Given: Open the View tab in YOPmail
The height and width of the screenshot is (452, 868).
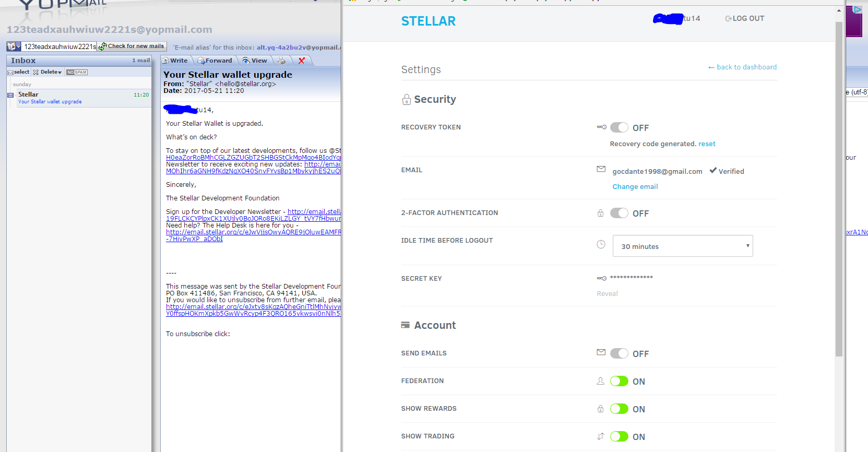Looking at the screenshot, I should pyautogui.click(x=255, y=61).
